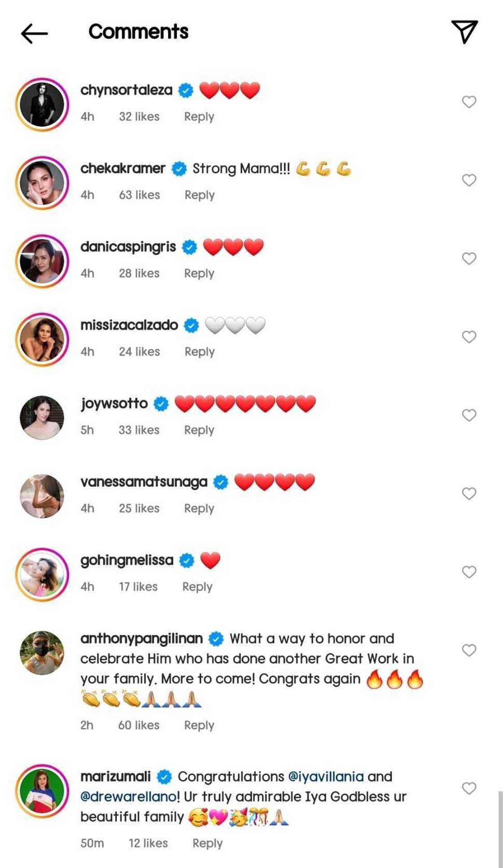Like chekakramer's Strong Mama comment
The image size is (503, 868).
(x=469, y=180)
